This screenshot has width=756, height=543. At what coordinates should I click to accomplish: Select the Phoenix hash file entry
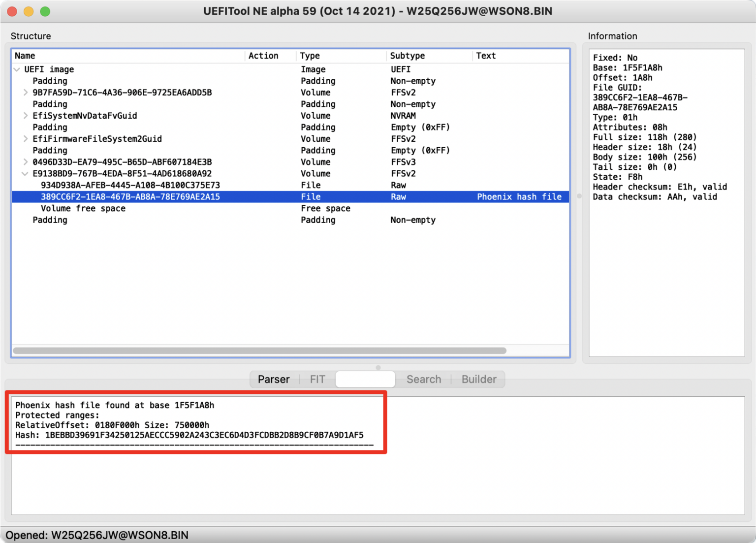130,196
